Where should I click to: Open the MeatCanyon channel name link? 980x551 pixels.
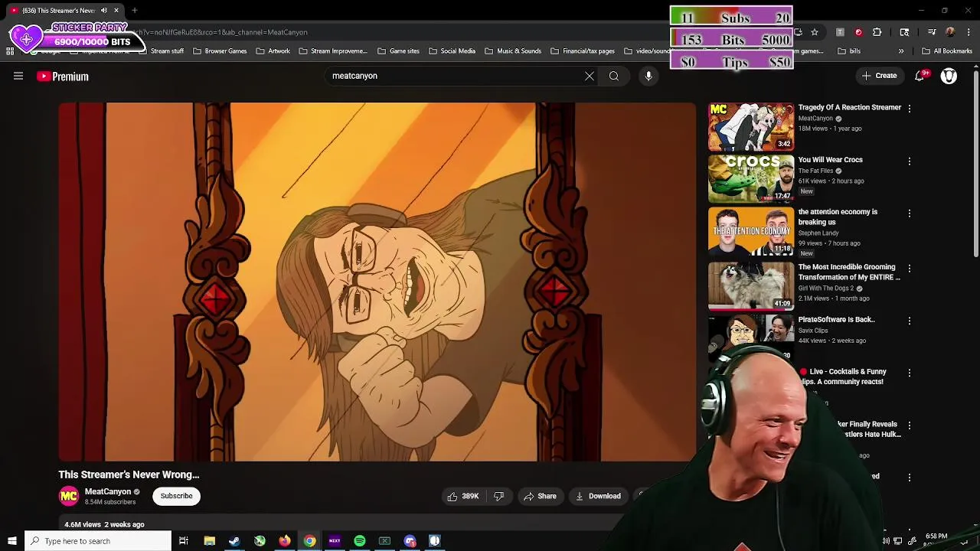click(108, 491)
